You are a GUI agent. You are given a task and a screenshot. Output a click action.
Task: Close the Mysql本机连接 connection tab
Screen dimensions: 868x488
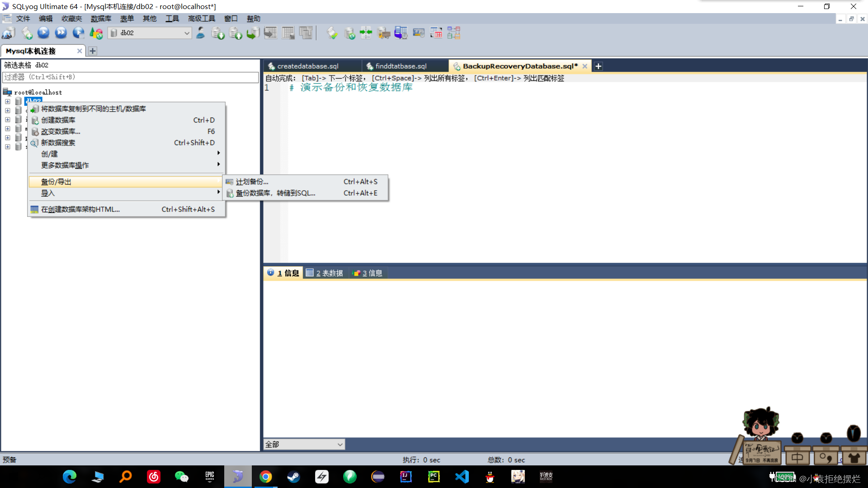point(80,51)
